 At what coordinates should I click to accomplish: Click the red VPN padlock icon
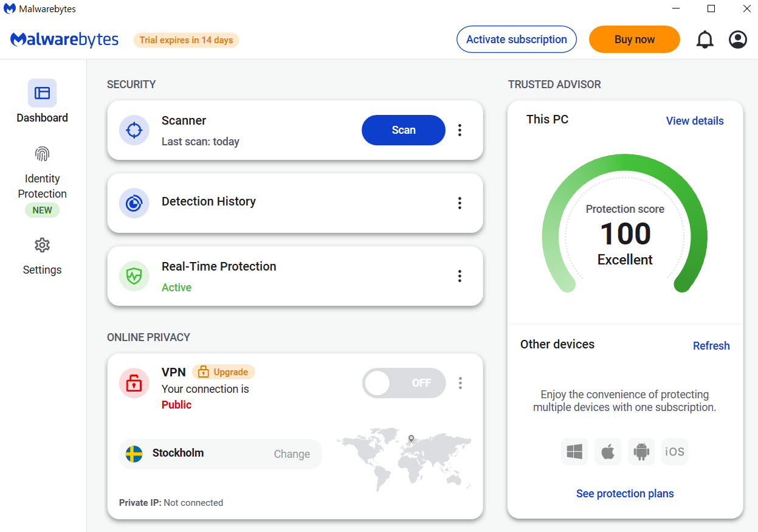[x=134, y=383]
